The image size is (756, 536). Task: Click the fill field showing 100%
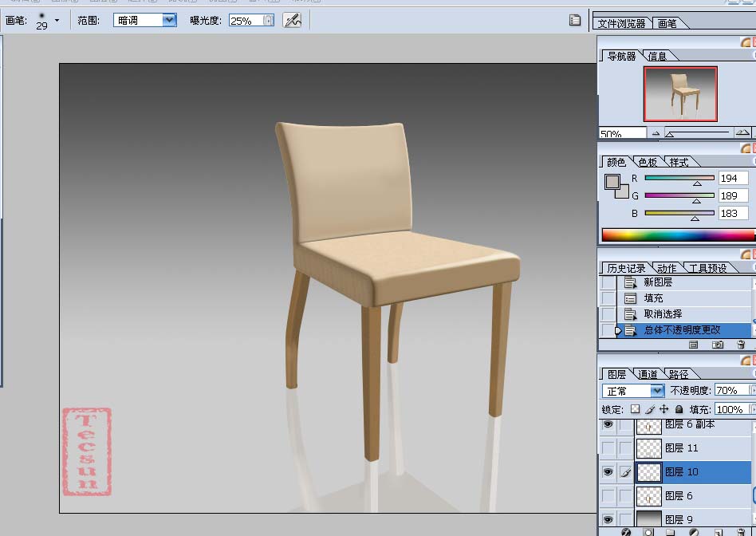732,410
